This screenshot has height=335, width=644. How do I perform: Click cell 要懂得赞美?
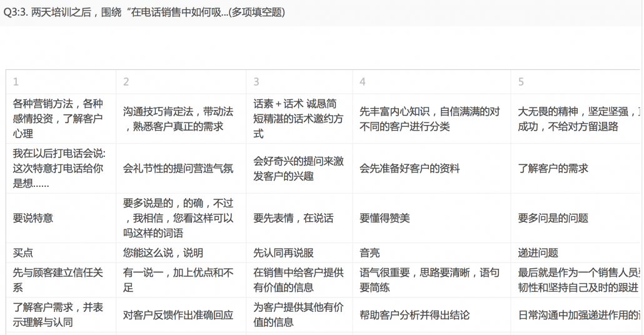point(431,218)
